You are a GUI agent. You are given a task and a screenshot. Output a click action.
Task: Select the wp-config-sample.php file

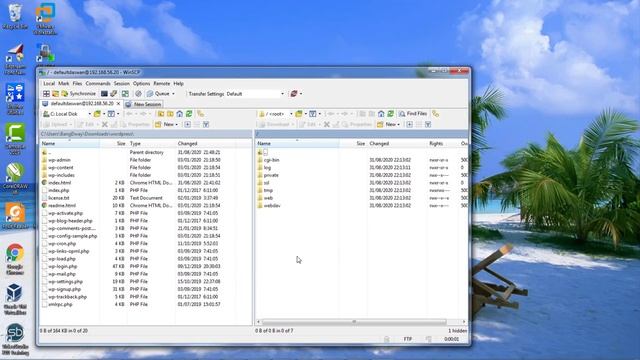pyautogui.click(x=73, y=236)
